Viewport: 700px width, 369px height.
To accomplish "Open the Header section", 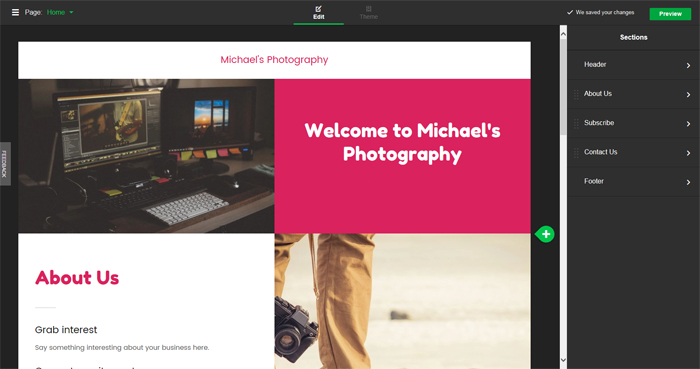I will tap(633, 65).
